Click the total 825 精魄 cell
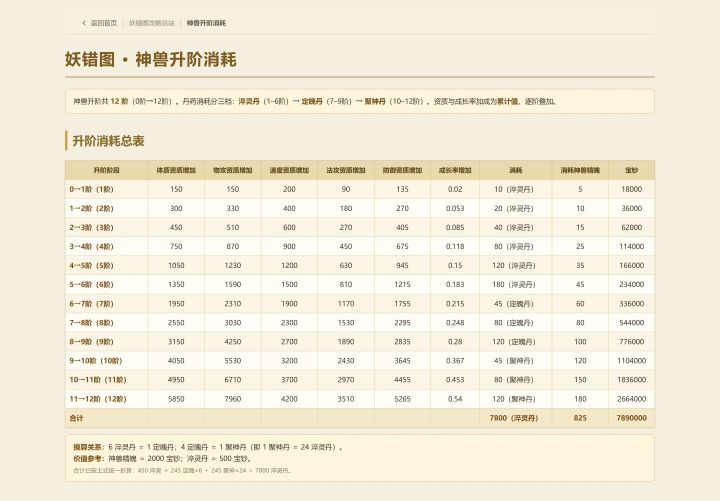The image size is (720, 501). point(580,418)
